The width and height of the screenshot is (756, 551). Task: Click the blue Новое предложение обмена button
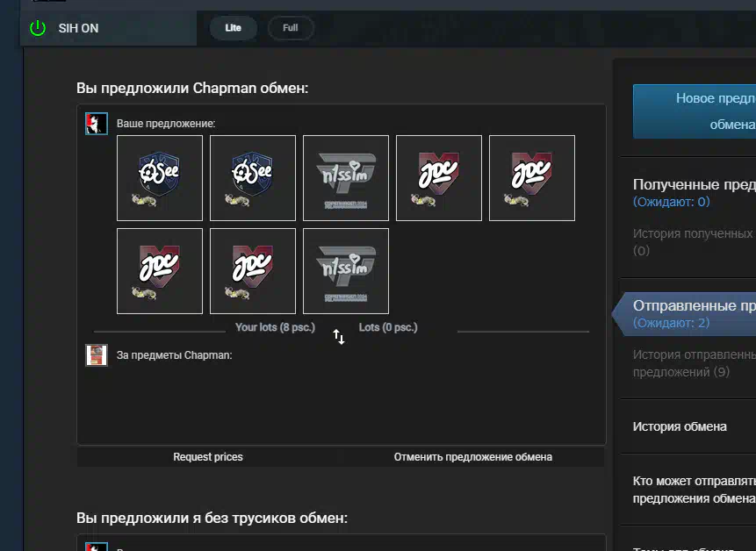pyautogui.click(x=695, y=111)
